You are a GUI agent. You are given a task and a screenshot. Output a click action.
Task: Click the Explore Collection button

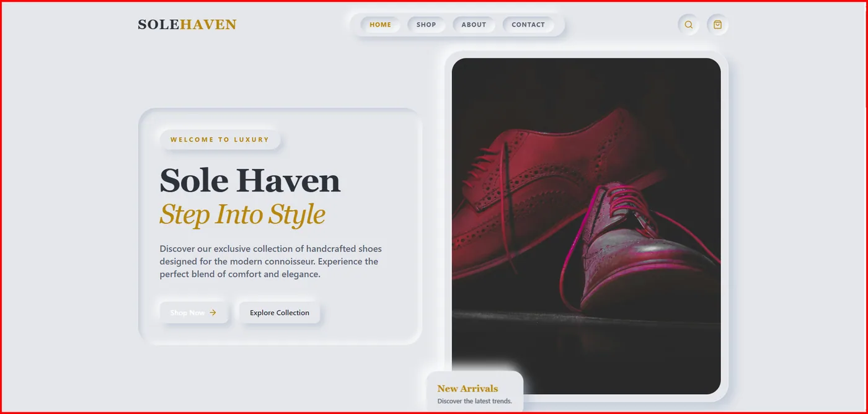click(280, 312)
